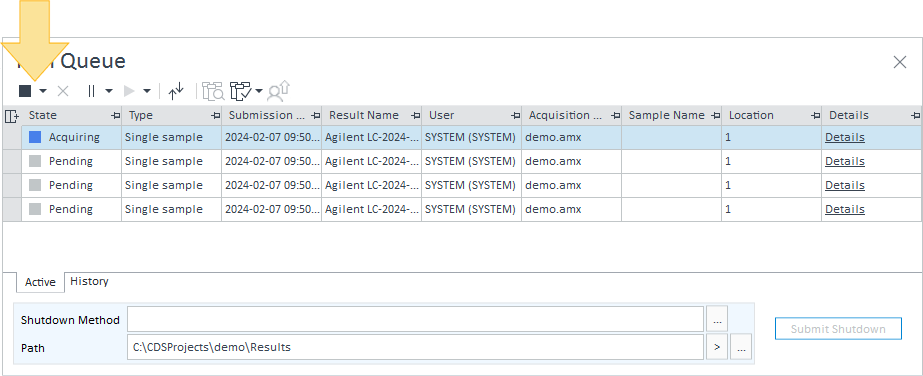Open the column chooser icon left of State
The height and width of the screenshot is (376, 923).
coord(12,116)
